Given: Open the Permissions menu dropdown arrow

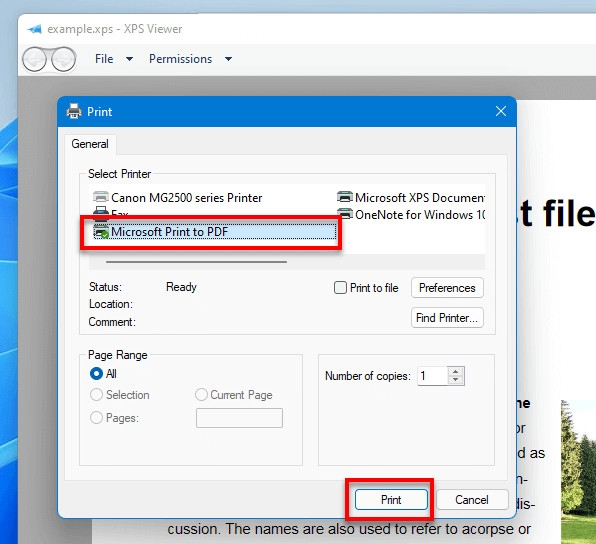Looking at the screenshot, I should tap(228, 59).
